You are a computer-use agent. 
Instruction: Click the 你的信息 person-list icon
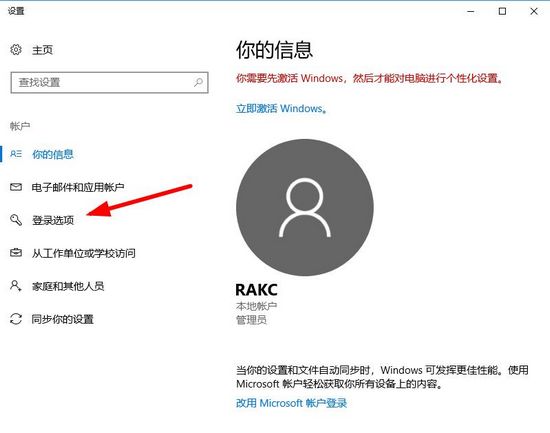(x=16, y=154)
